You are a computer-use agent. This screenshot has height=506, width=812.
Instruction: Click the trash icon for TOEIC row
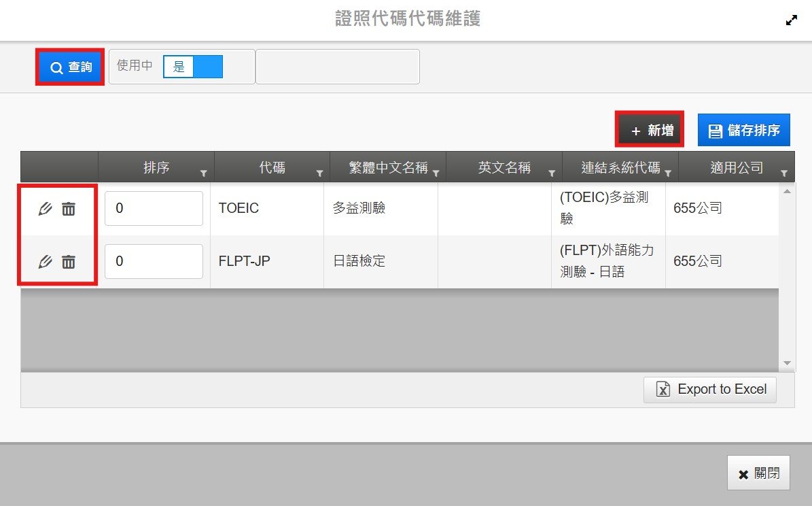[69, 209]
